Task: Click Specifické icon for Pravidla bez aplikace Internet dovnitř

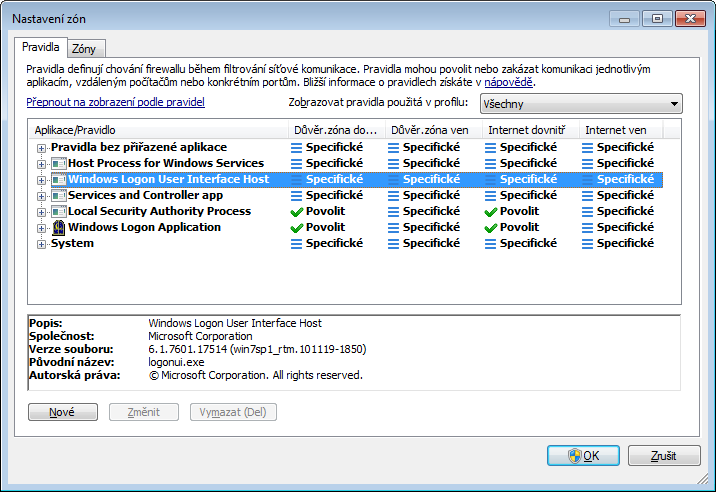Action: [491, 148]
